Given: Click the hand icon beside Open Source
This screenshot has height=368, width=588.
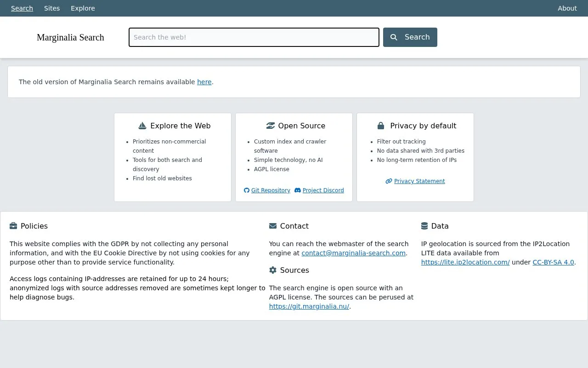Looking at the screenshot, I should coord(271,126).
